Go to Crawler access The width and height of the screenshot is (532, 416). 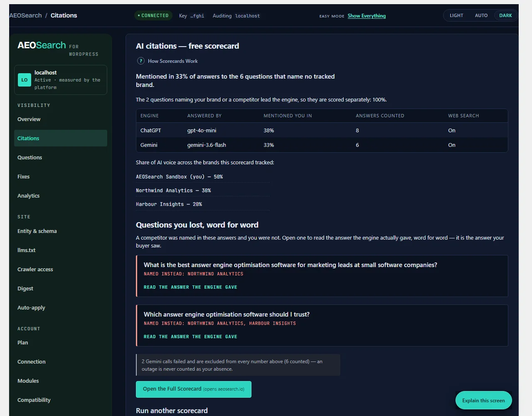[x=61, y=269]
